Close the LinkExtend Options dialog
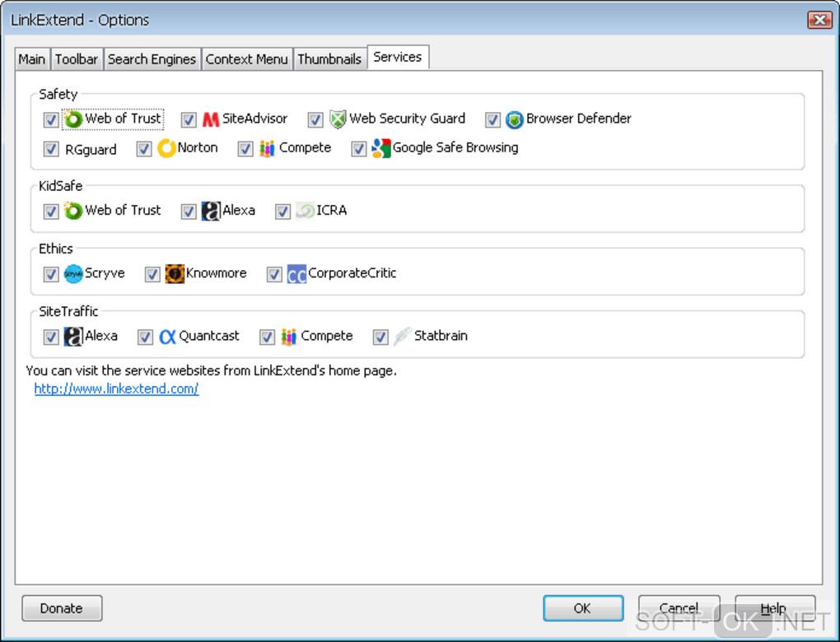Image resolution: width=840 pixels, height=642 pixels. [x=819, y=20]
